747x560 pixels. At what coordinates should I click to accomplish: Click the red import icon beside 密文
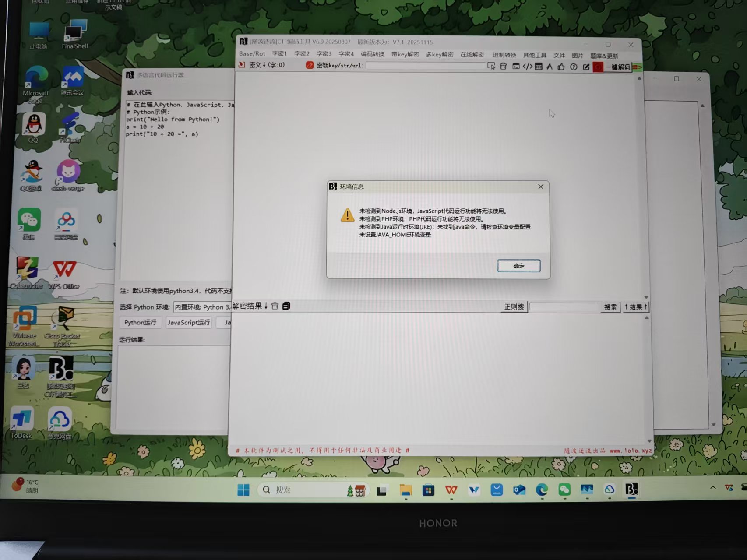click(x=242, y=65)
